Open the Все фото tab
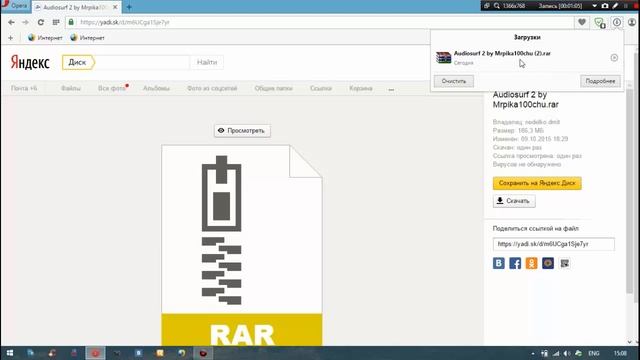Viewport: 640px width, 360px height. point(112,88)
